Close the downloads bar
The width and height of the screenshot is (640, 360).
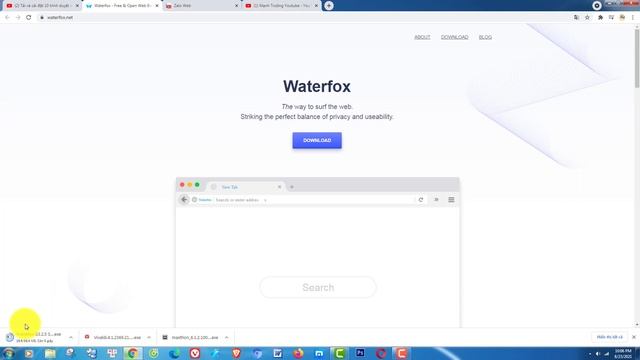coord(633,337)
